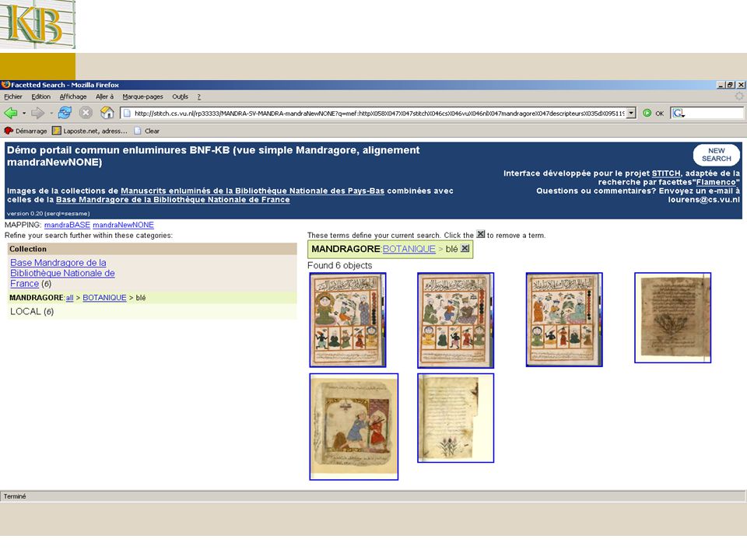Open the Aller à menu

[104, 96]
